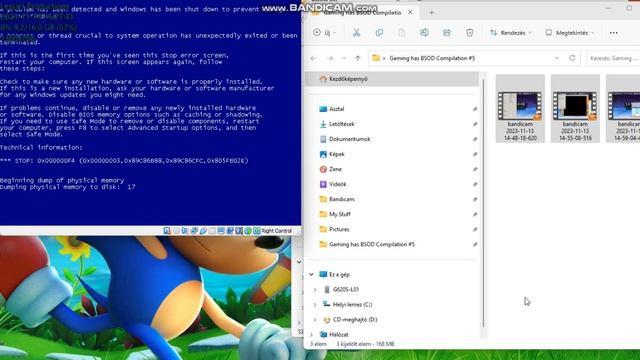Image resolution: width=640 pixels, height=360 pixels.
Task: Click '3 kijelölt elem - 168 MB' status text
Action: point(365,344)
